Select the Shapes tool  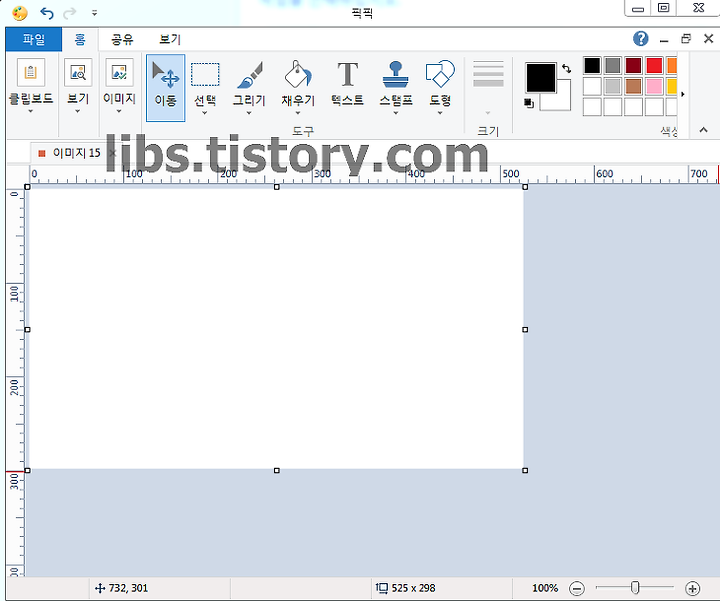[x=440, y=73]
